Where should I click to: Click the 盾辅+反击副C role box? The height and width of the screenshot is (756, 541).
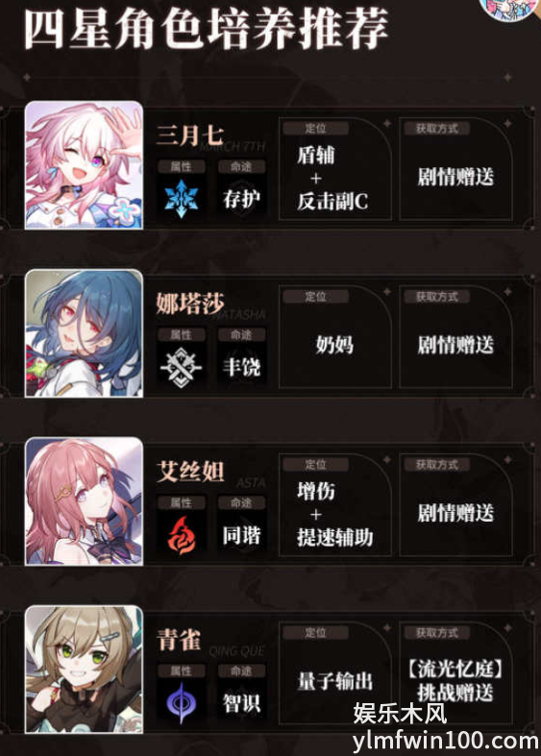click(334, 168)
